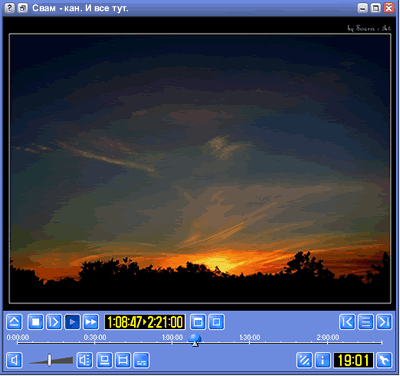Click the 1:30:00 mark on timeline
The width and height of the screenshot is (400, 376).
click(250, 338)
